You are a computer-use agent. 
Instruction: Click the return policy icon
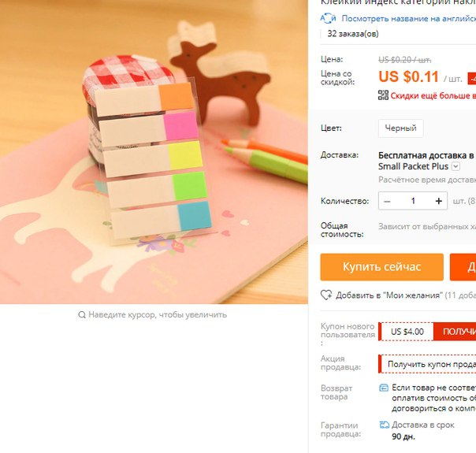tap(384, 388)
